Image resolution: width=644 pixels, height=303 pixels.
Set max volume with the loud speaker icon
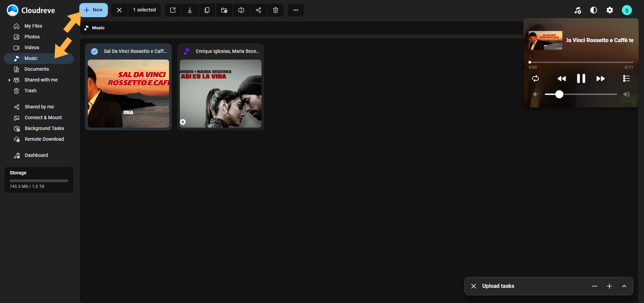tap(627, 94)
